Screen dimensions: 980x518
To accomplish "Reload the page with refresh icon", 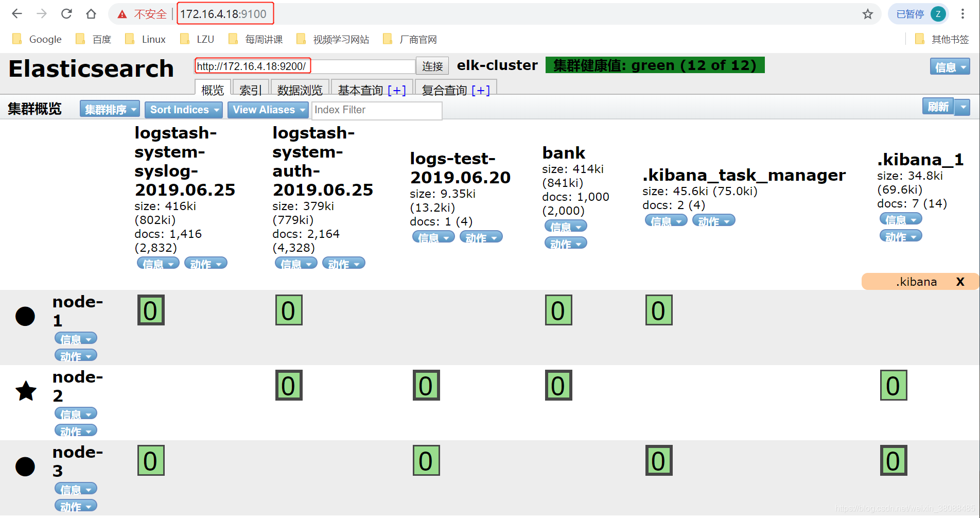I will tap(66, 14).
